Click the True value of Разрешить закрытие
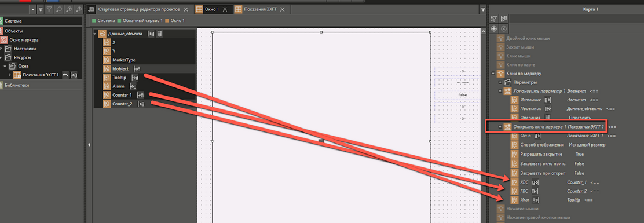 pos(580,154)
